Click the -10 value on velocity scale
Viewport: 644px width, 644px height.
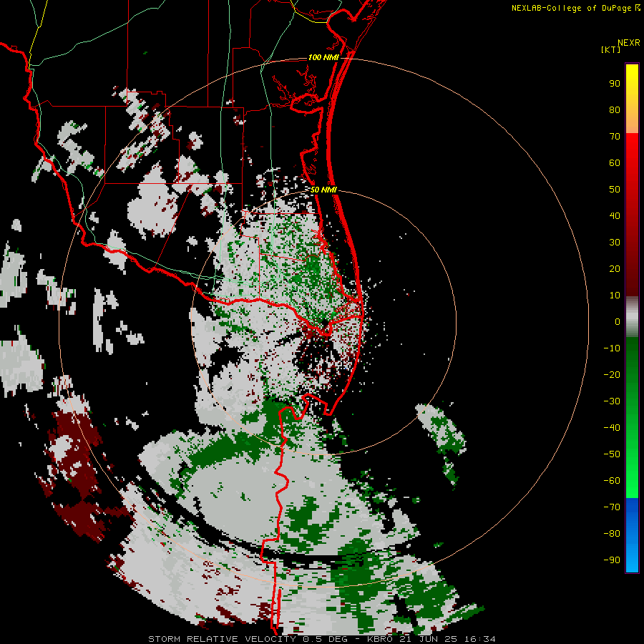click(612, 348)
